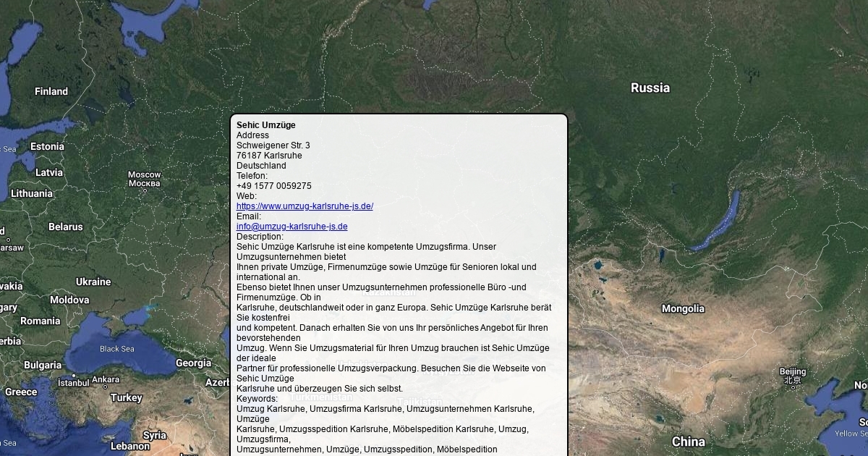
Task: Click the Finland label on the map
Action: (x=51, y=92)
